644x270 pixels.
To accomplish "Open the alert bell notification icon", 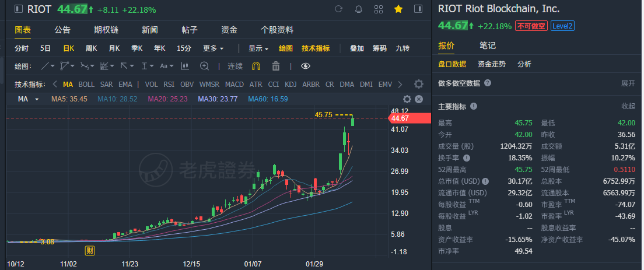I will pyautogui.click(x=359, y=9).
